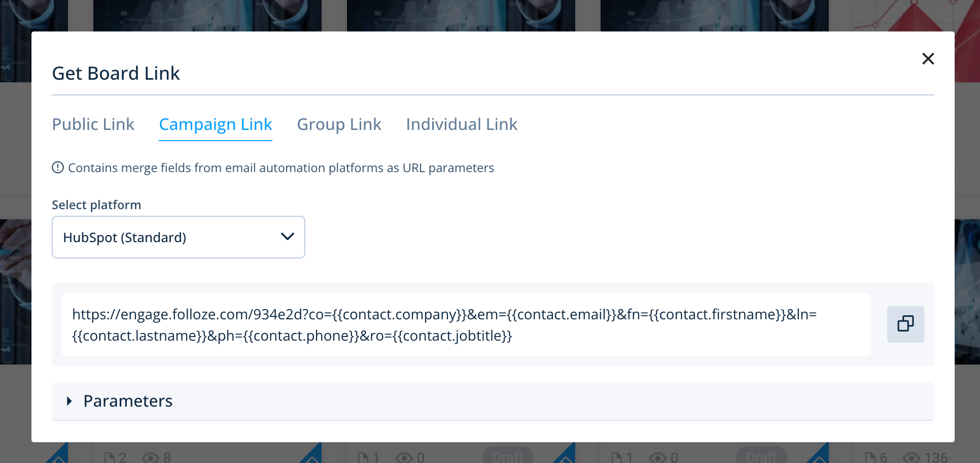Close the Get Board Link dialog
Screen dimensions: 980x463
coord(928,59)
